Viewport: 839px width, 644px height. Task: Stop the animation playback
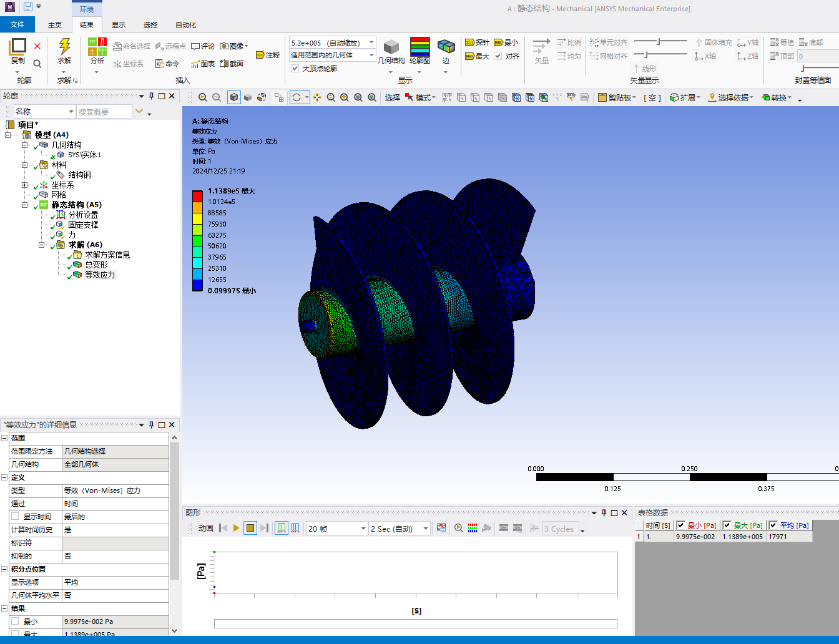pos(250,528)
